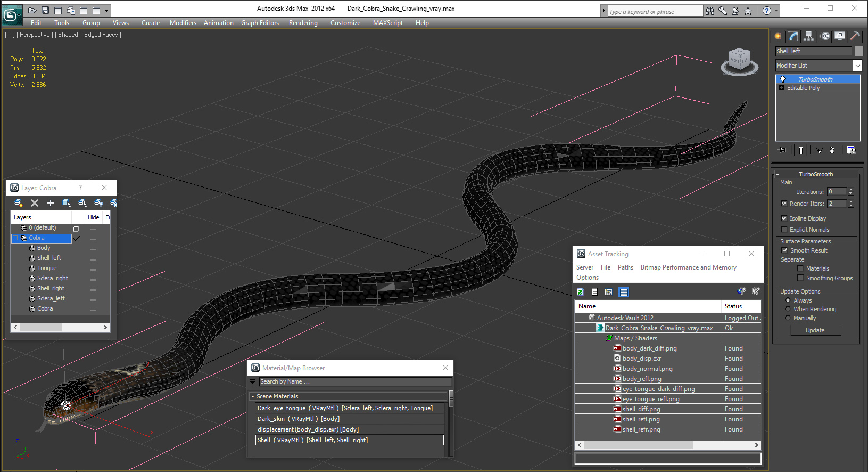Toggle Isoline Display checkbox
The width and height of the screenshot is (868, 472).
[784, 218]
